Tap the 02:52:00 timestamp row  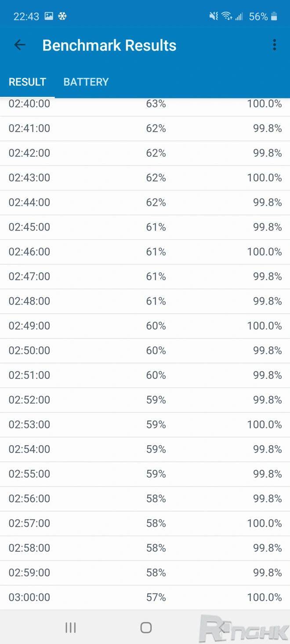pos(145,400)
